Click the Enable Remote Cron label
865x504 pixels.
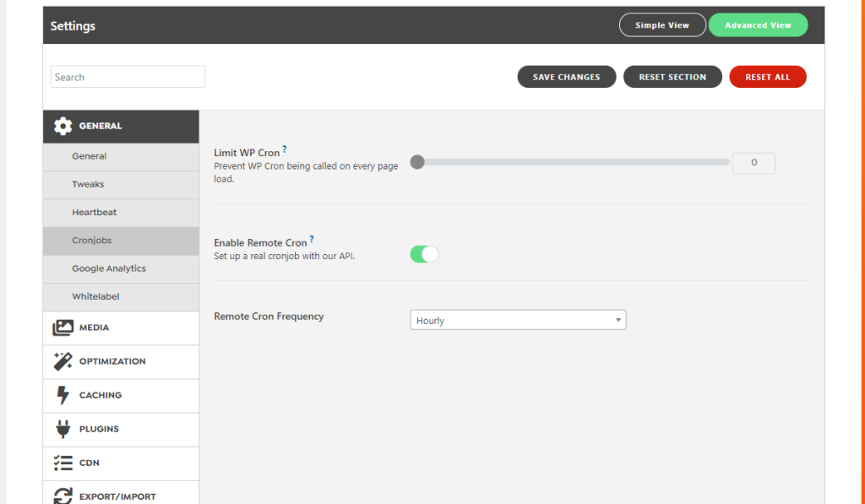click(x=260, y=242)
